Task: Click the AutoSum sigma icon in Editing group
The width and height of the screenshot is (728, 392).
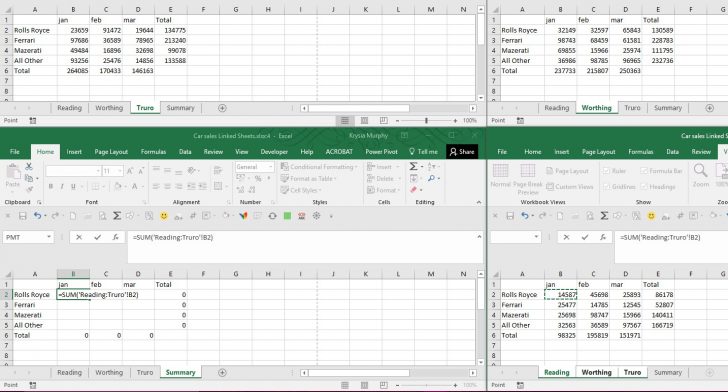Action: (x=413, y=166)
